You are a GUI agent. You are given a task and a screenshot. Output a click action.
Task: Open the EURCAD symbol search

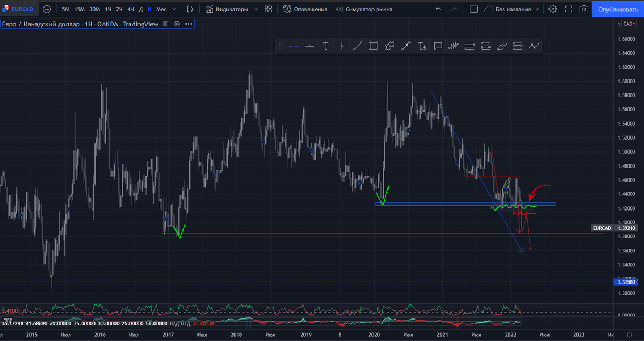point(19,9)
